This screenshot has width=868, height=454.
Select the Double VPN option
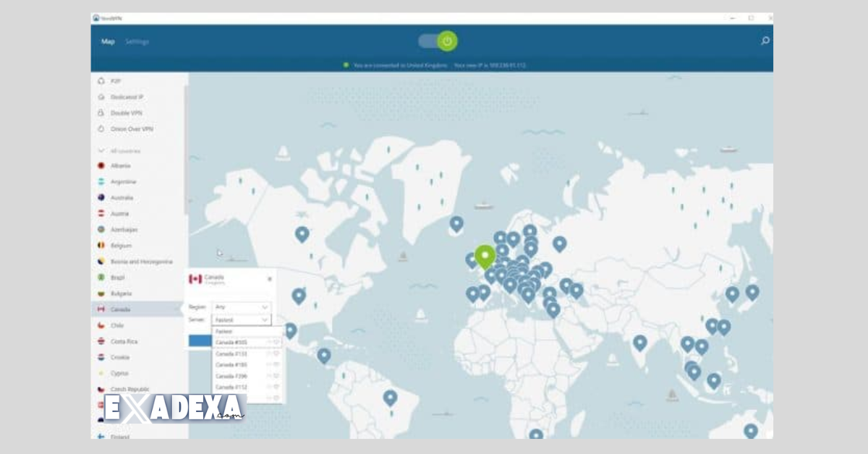pos(101,113)
